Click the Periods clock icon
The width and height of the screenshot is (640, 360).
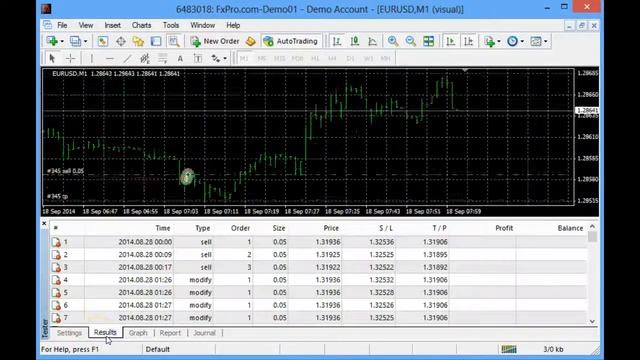click(x=512, y=41)
